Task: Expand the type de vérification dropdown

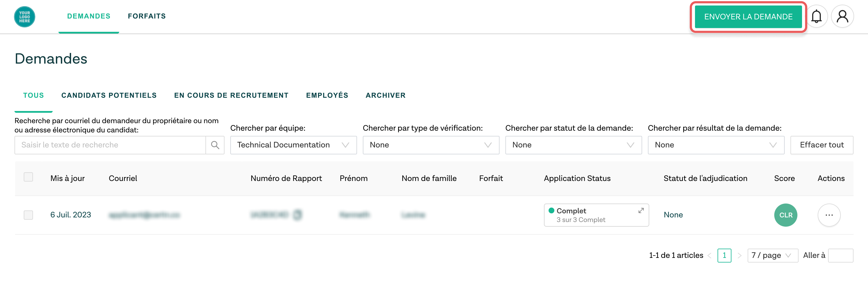Action: click(x=431, y=145)
